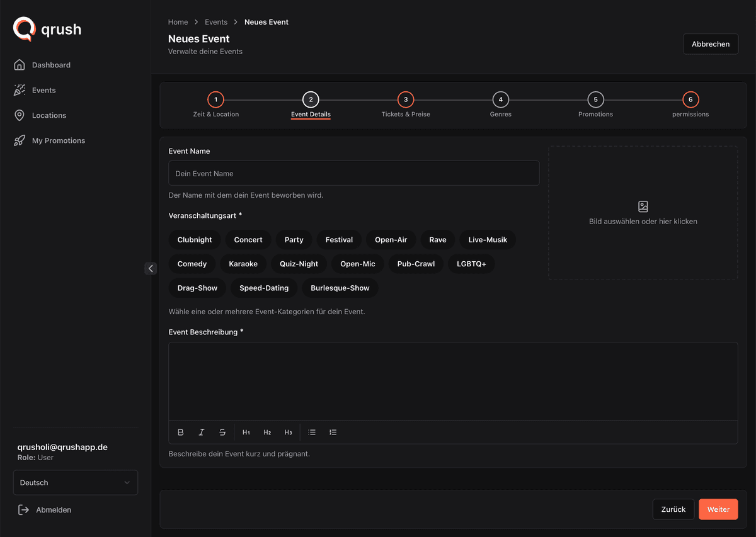
Task: Open the Deutsch language dropdown
Action: 76,483
